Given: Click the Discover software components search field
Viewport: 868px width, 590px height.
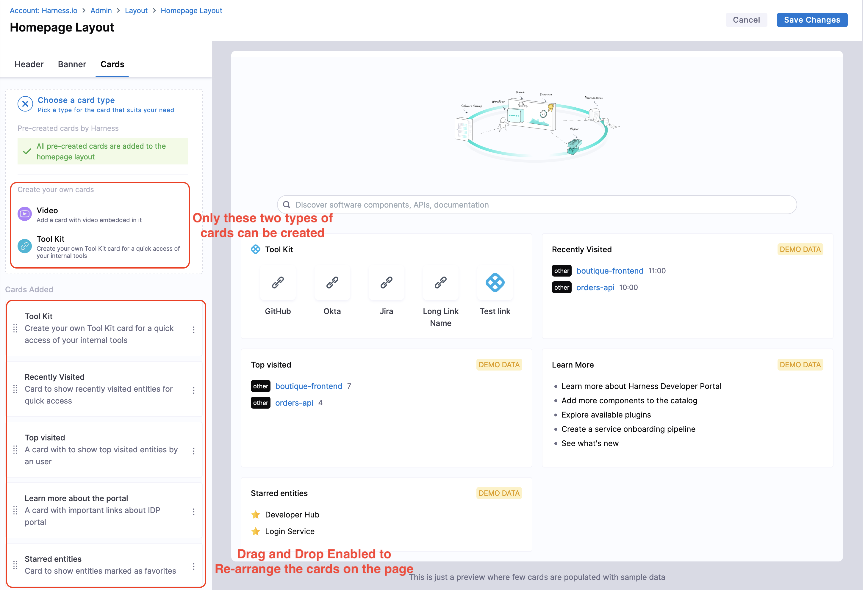Looking at the screenshot, I should pyautogui.click(x=537, y=205).
